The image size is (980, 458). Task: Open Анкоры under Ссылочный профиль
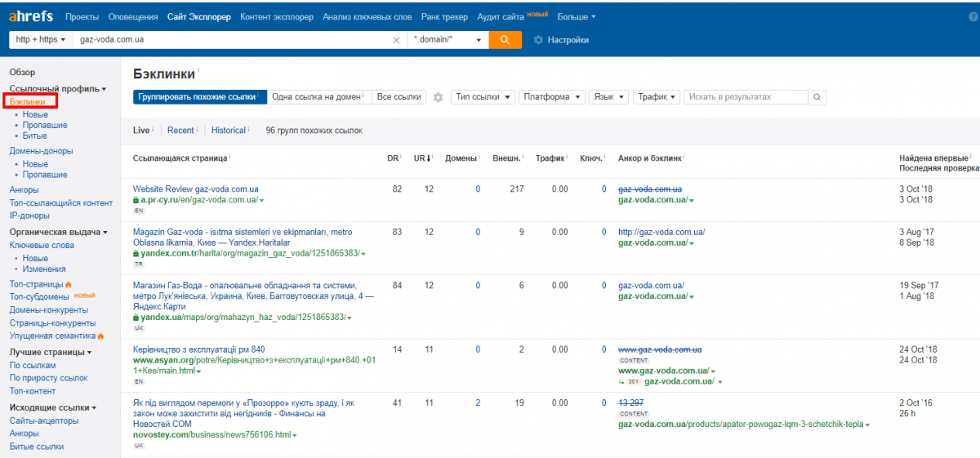(24, 190)
